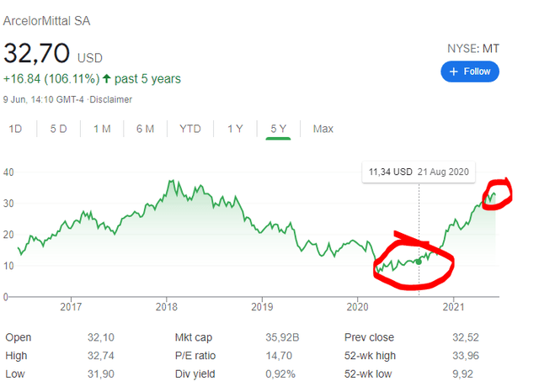The image size is (539, 392).
Task: Click the green data point on chart
Action: click(x=419, y=262)
